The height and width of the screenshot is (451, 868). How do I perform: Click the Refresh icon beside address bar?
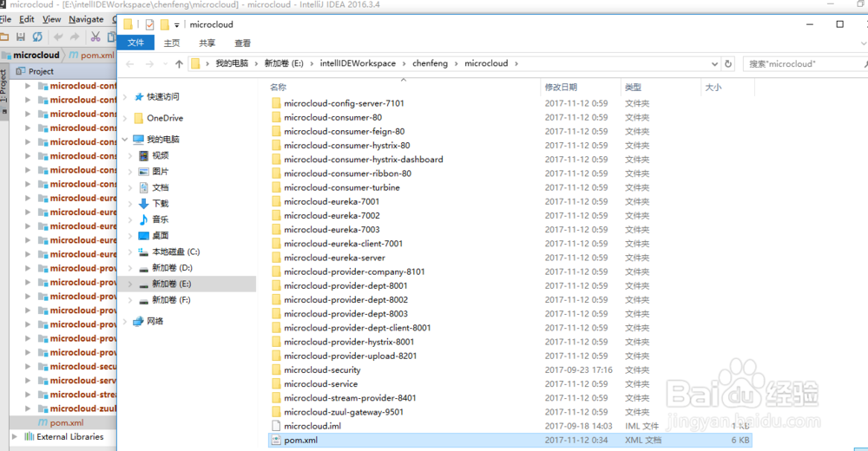tap(728, 63)
